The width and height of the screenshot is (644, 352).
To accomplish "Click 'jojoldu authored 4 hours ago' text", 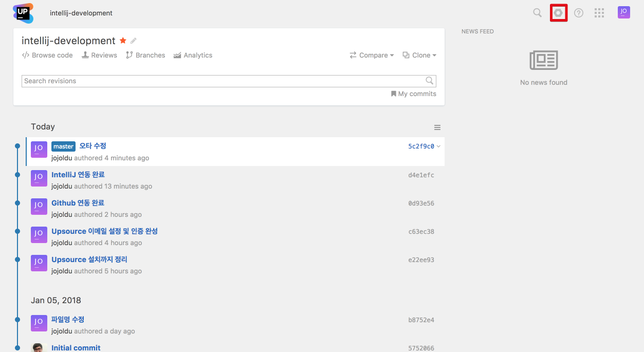I will point(97,243).
